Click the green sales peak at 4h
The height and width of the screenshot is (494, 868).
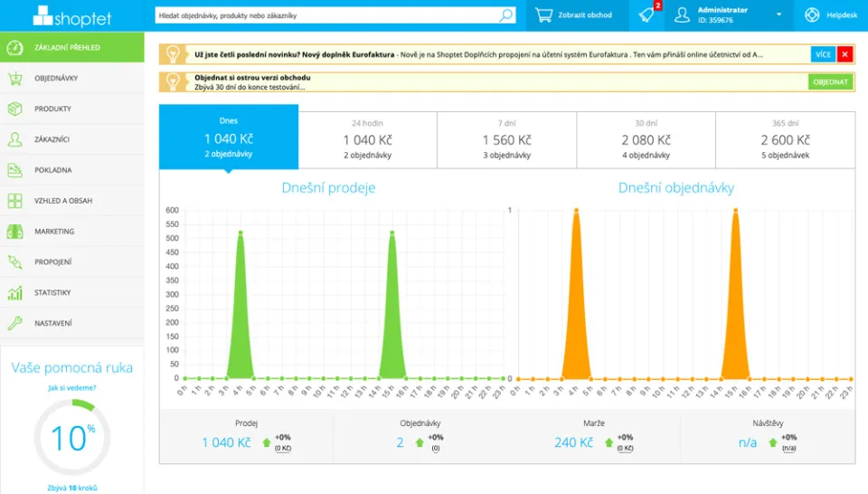click(241, 306)
